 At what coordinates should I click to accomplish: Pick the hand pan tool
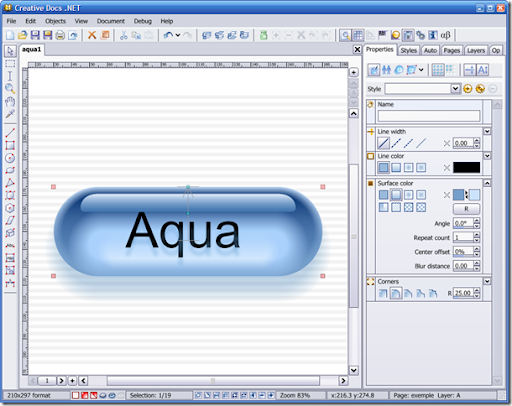coord(10,101)
